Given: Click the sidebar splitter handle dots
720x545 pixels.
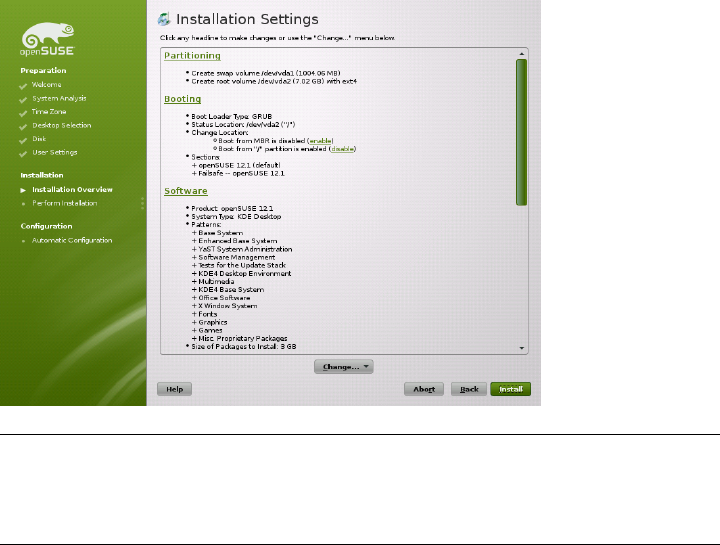Looking at the screenshot, I should click(142, 203).
